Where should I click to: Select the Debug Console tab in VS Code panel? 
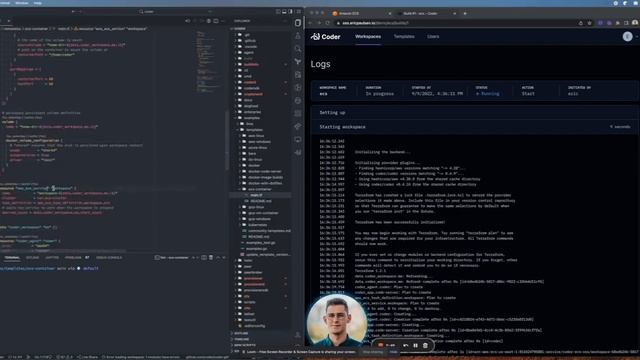click(x=109, y=258)
